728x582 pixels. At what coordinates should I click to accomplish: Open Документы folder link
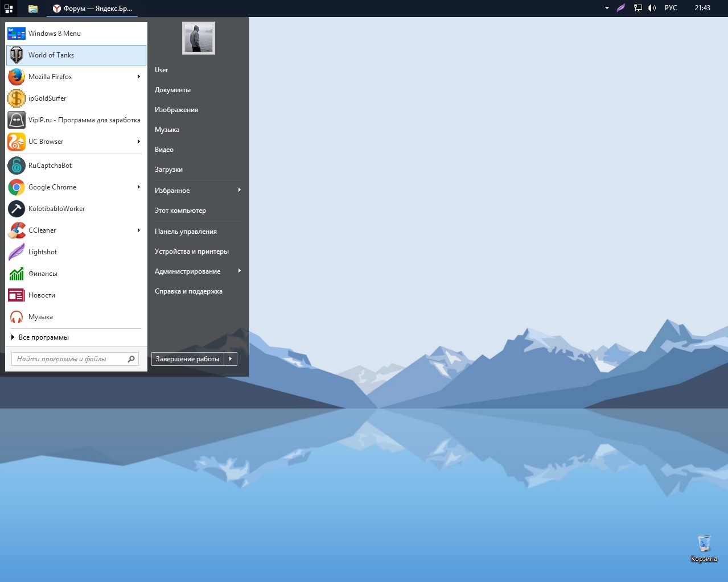pos(172,90)
